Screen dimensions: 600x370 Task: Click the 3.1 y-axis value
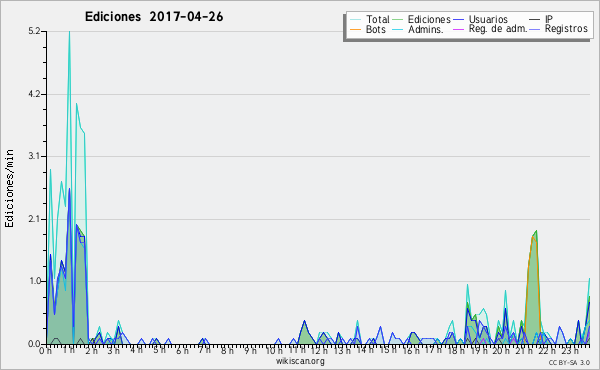pyautogui.click(x=34, y=156)
